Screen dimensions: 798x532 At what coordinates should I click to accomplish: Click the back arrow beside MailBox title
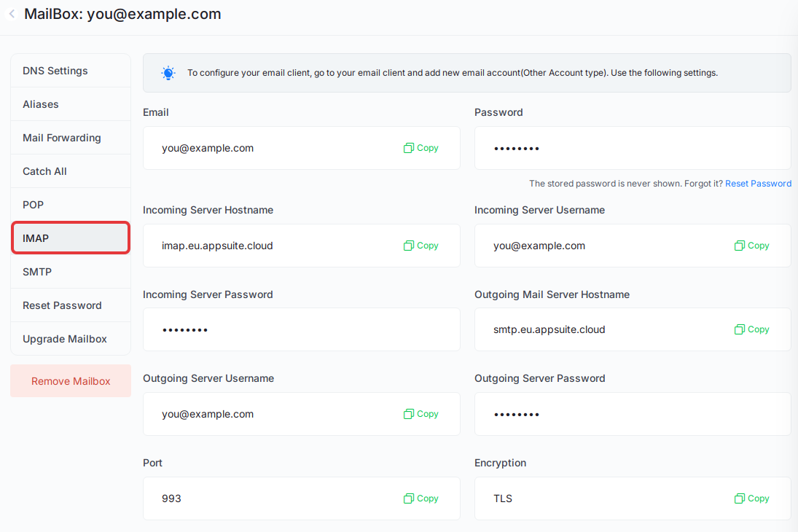[12, 14]
